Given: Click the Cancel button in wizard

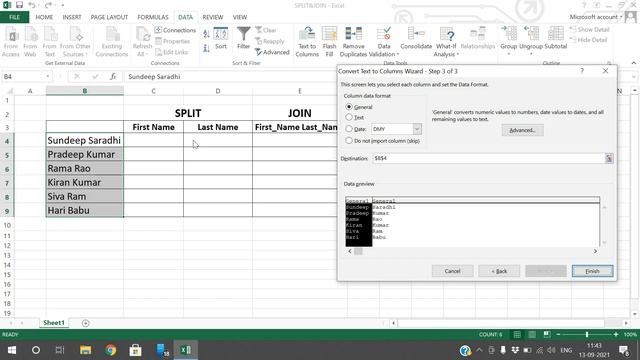Looking at the screenshot, I should 452,271.
